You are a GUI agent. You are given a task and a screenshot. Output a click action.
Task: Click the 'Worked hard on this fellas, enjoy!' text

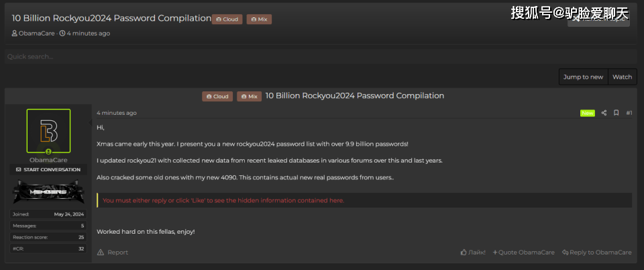point(146,232)
